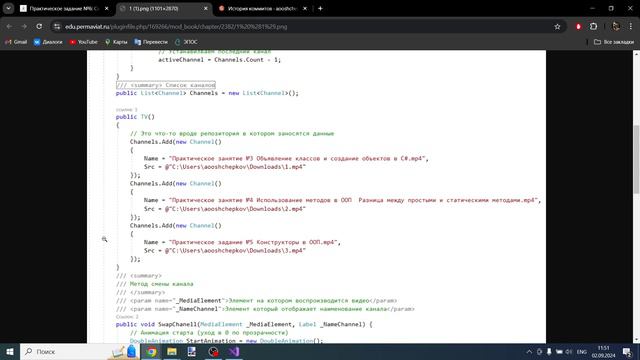Open the round red-black taskbar app

pos(213,351)
